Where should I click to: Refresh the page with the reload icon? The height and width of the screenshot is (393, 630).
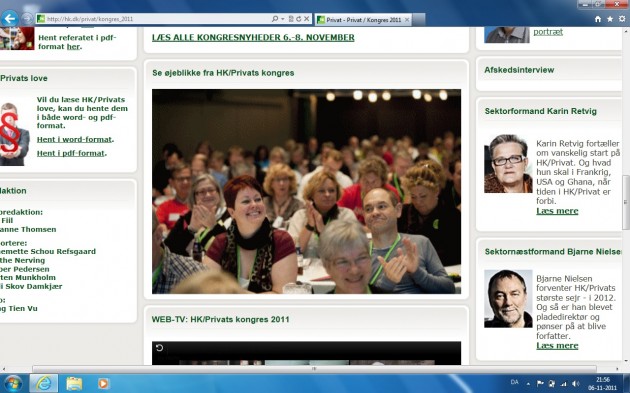point(299,19)
